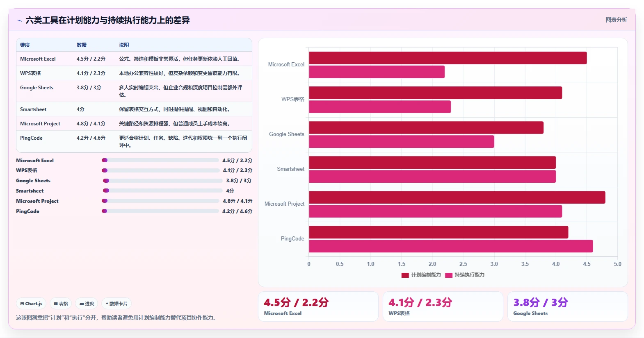
Task: Select the PingCode cell in the table
Action: [31, 138]
